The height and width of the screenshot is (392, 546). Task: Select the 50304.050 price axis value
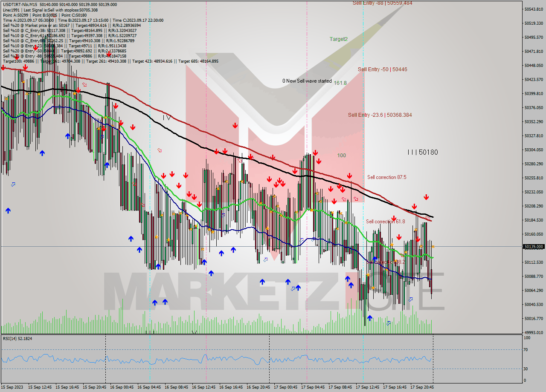[x=534, y=150]
